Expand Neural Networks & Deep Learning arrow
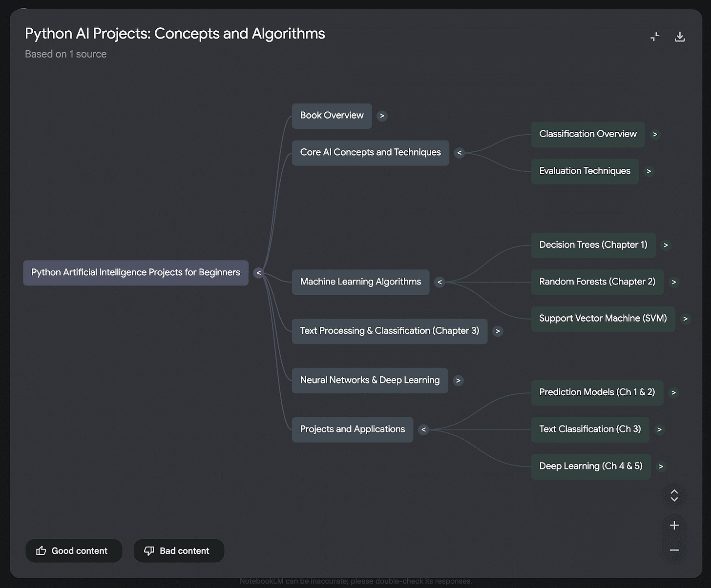This screenshot has height=588, width=711. point(458,381)
